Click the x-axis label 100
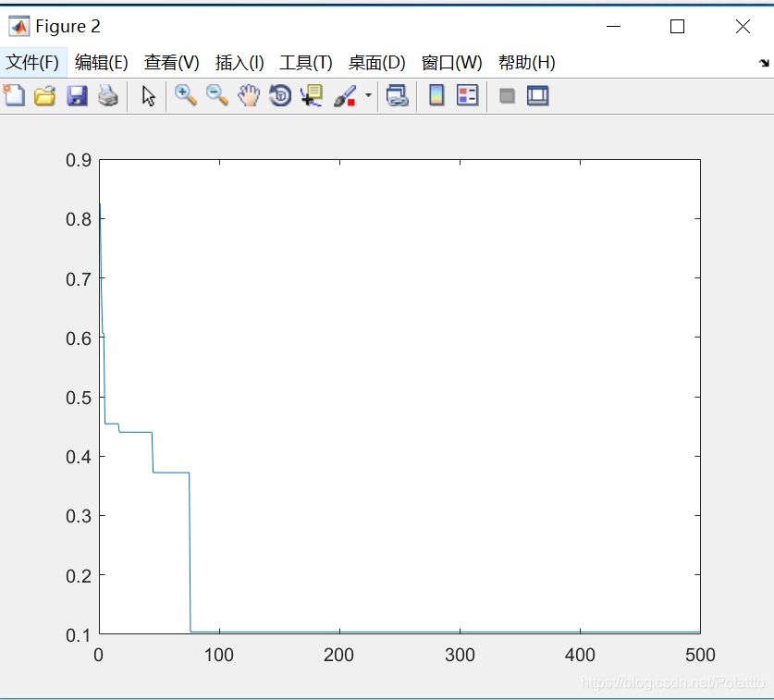774x700 pixels. [218, 655]
